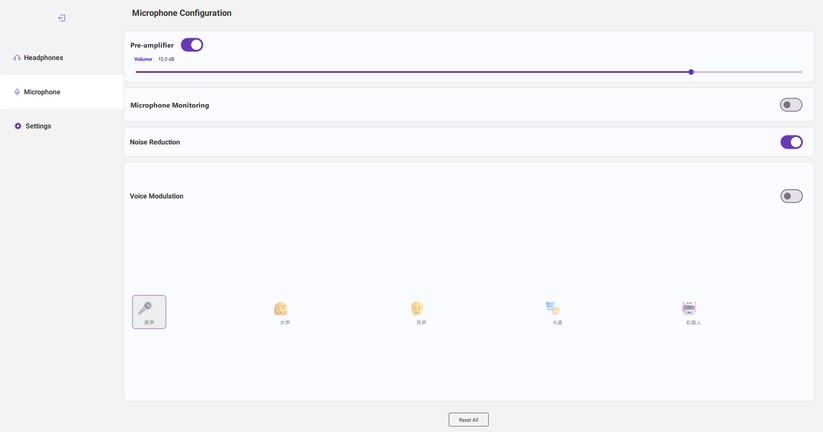Enable Microphone Monitoring

pos(791,105)
